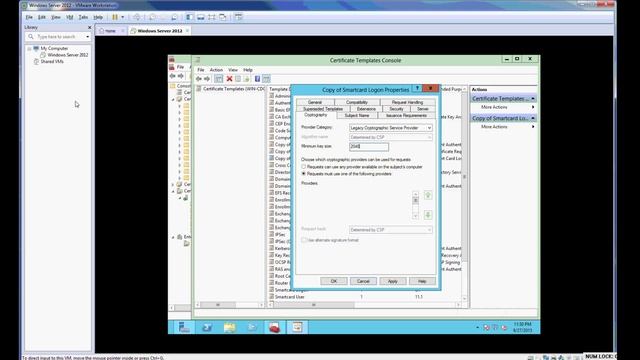This screenshot has height=360, width=640.
Task: Open View menu in Certificate Templates Console
Action: click(x=233, y=70)
